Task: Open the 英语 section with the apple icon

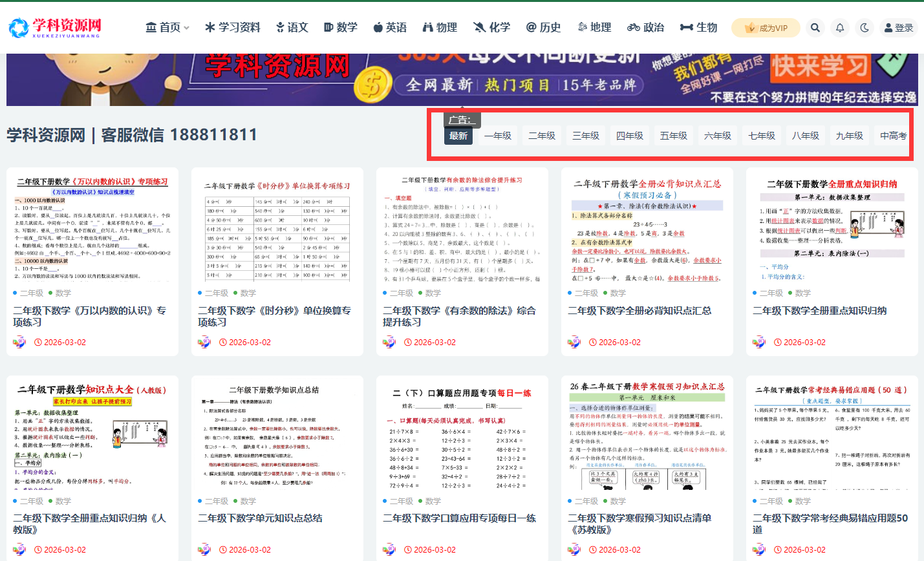Action: (390, 27)
